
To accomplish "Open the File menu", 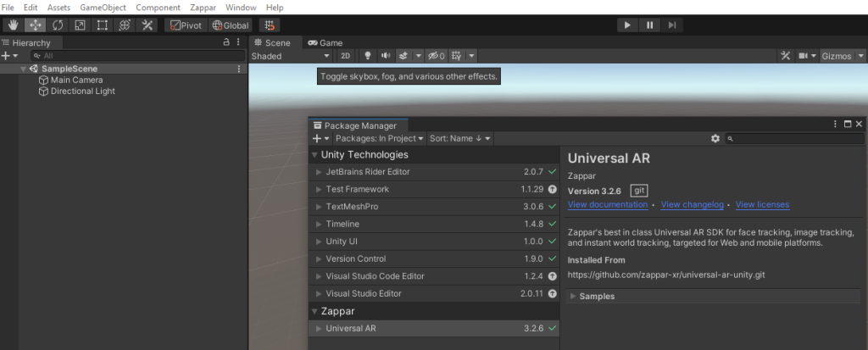I will pyautogui.click(x=8, y=8).
